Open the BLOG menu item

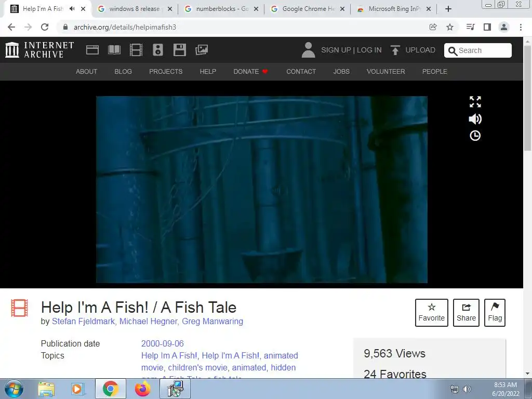(123, 72)
